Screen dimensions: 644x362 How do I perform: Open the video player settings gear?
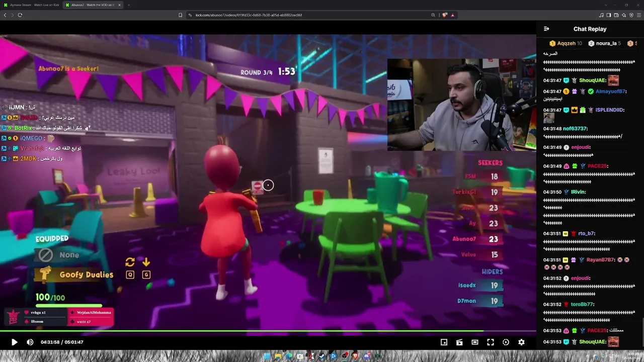tap(521, 342)
